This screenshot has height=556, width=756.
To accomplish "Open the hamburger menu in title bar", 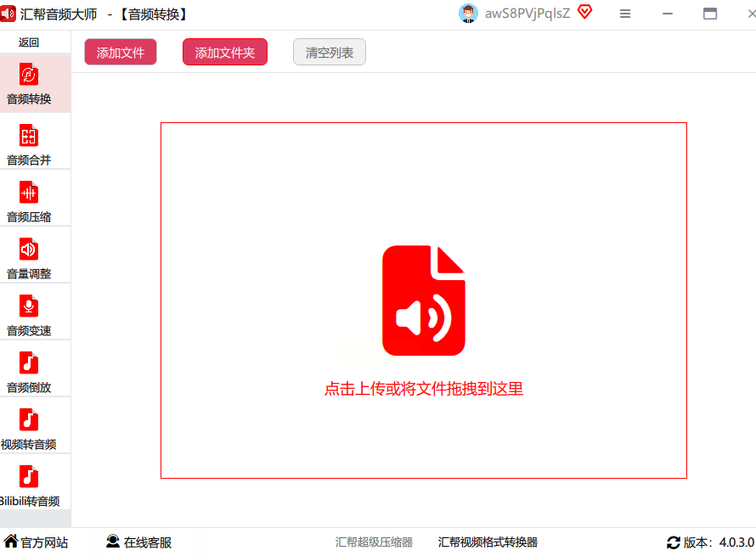I will coord(625,14).
